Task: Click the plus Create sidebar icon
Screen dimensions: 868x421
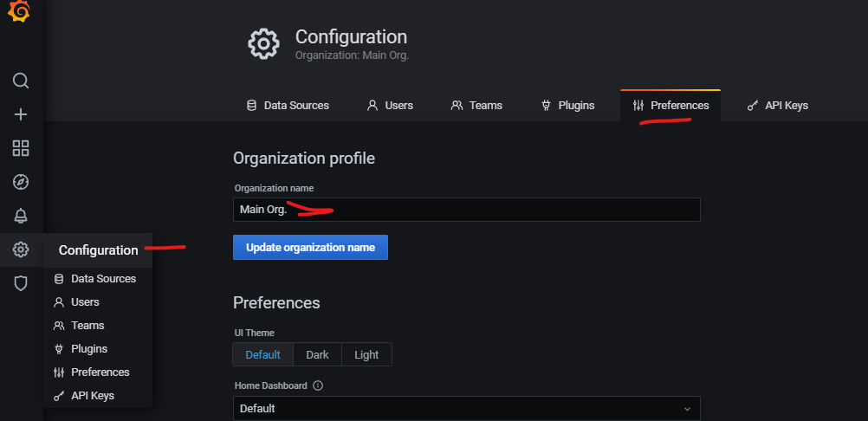Action: (21, 114)
